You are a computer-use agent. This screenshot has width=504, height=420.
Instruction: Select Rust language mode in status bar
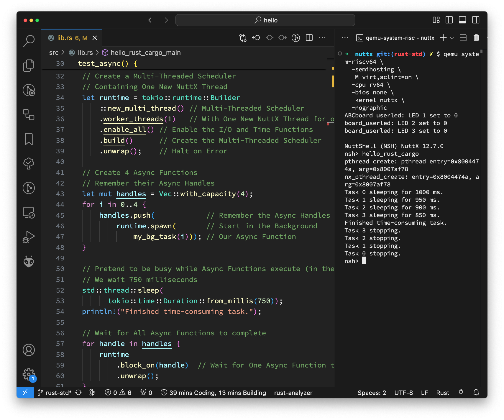point(442,393)
